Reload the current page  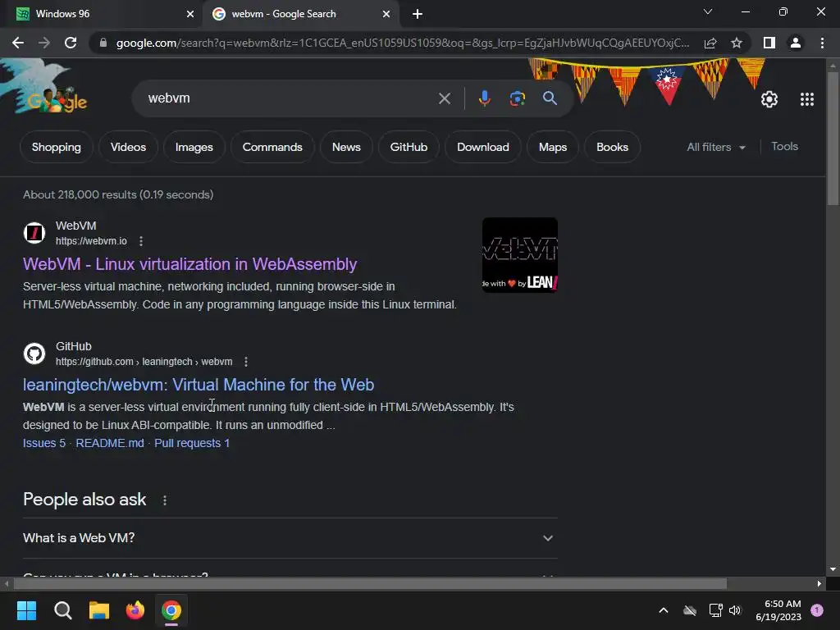pos(71,43)
